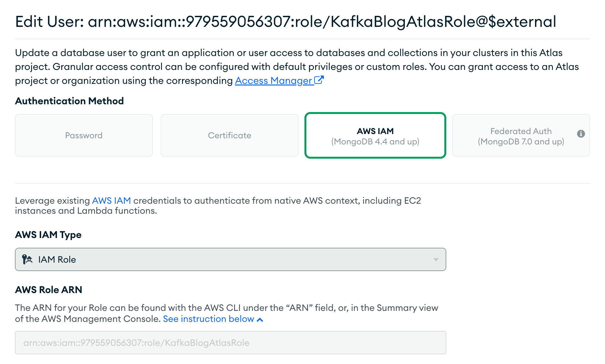Image resolution: width=605 pixels, height=364 pixels.
Task: Choose Certificate authentication method
Action: click(x=229, y=135)
